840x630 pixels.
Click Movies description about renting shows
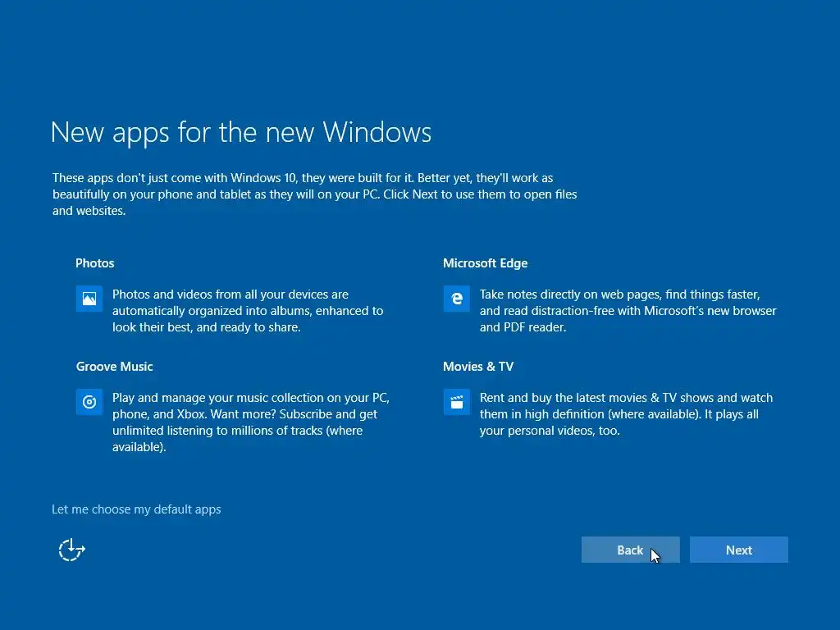626,414
